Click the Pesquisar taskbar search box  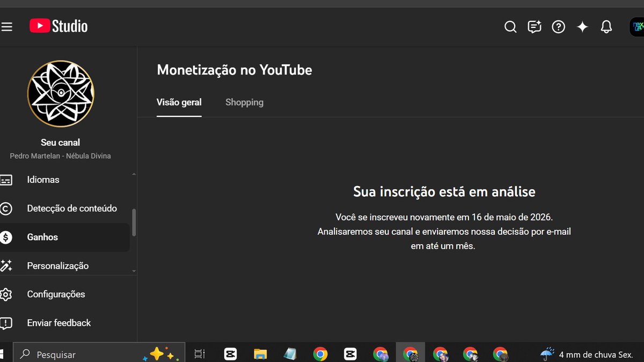[x=99, y=354]
